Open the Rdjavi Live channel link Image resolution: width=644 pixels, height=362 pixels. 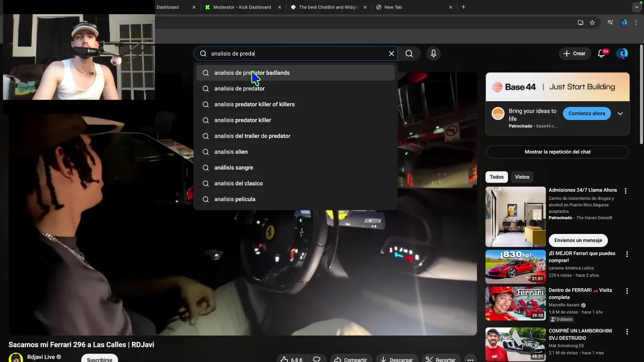click(41, 357)
